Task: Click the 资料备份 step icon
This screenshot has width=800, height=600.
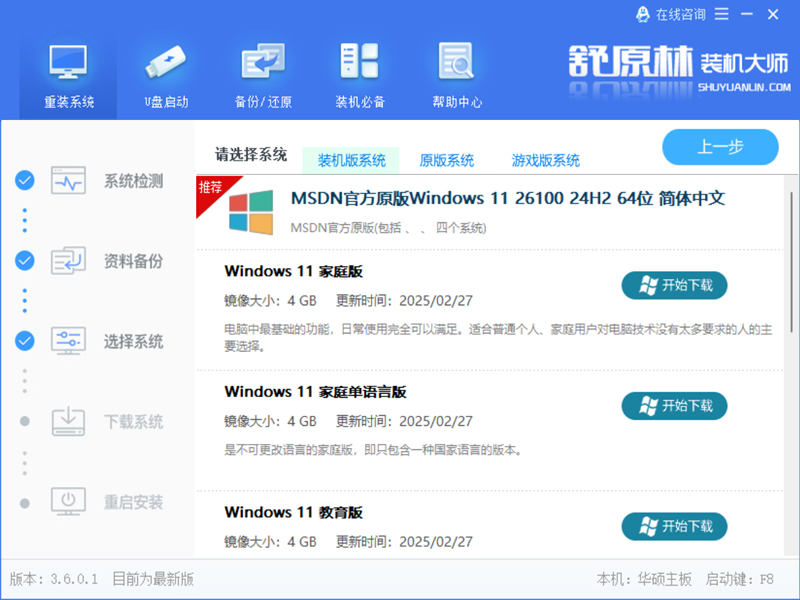Action: (x=68, y=261)
